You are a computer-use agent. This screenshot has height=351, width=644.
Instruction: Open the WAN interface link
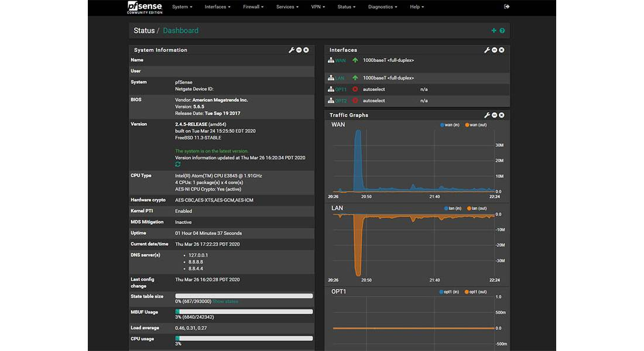pyautogui.click(x=340, y=60)
